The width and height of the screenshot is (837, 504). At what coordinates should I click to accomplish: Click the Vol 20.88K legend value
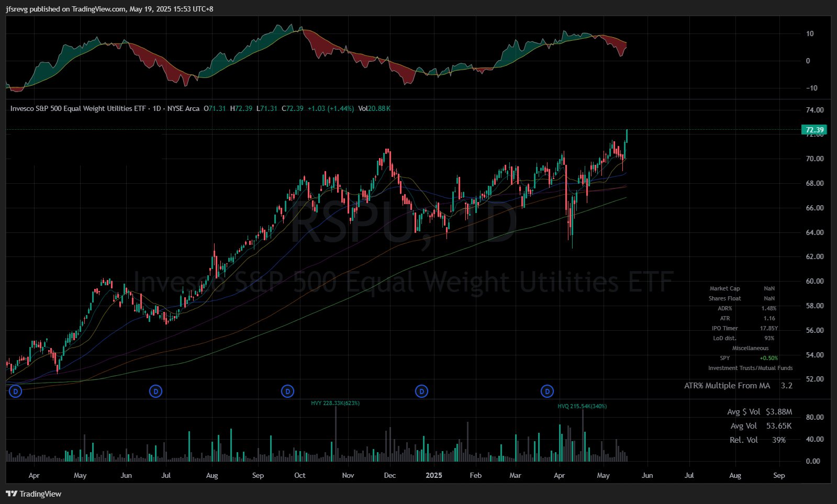374,108
